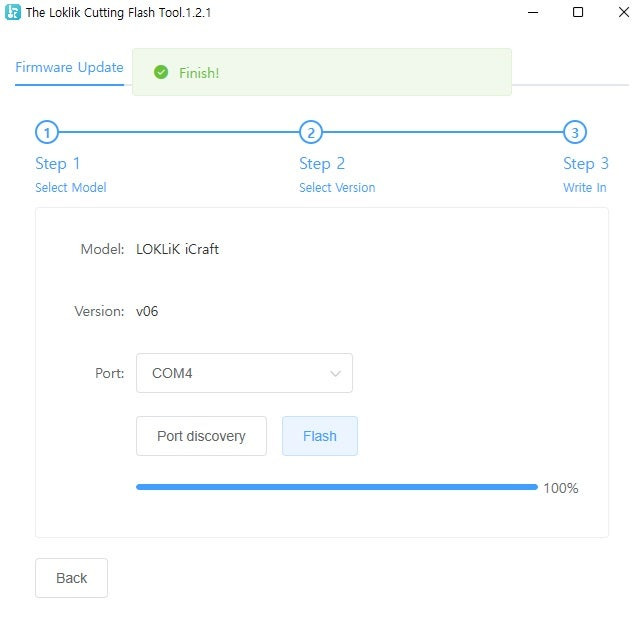Open the Firmware Update tab
Screen dimensions: 643x643
[69, 67]
